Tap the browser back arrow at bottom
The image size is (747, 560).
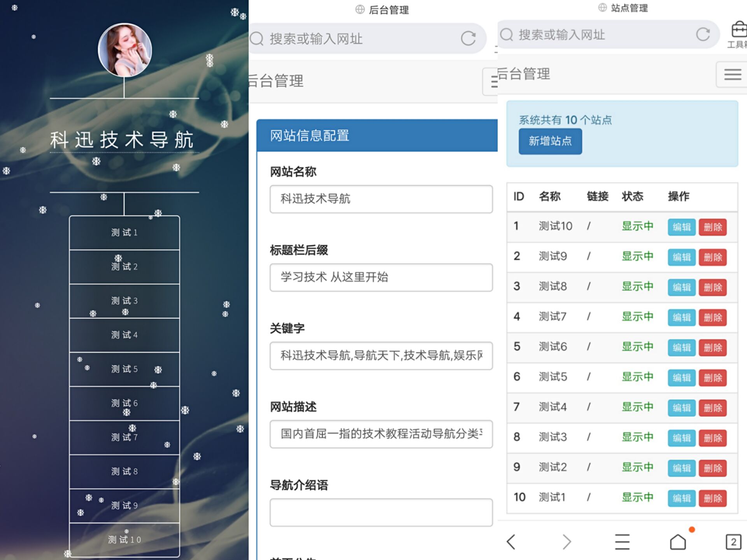coord(511,541)
